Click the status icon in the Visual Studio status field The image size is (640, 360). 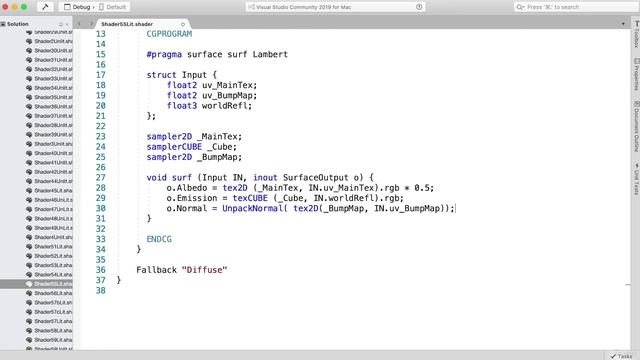(419, 7)
